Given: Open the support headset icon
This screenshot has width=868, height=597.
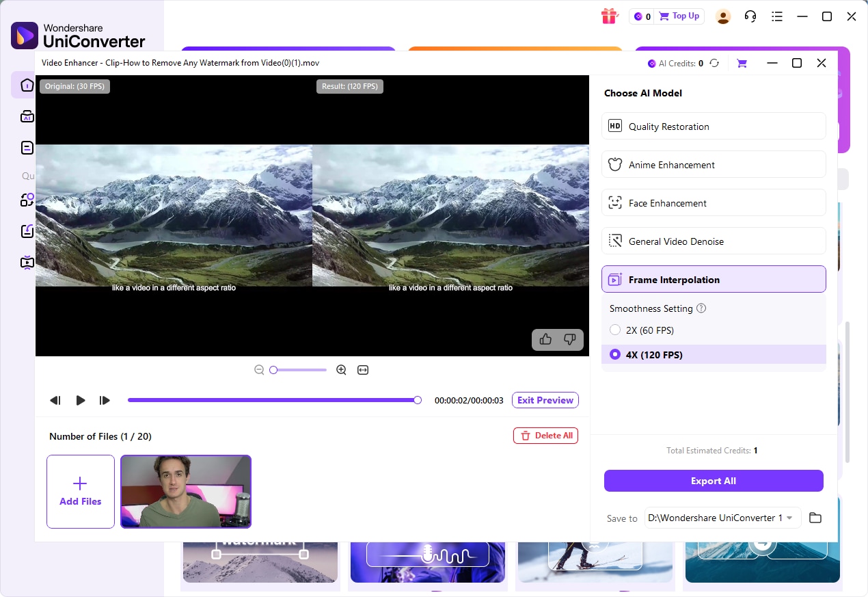Looking at the screenshot, I should (750, 16).
